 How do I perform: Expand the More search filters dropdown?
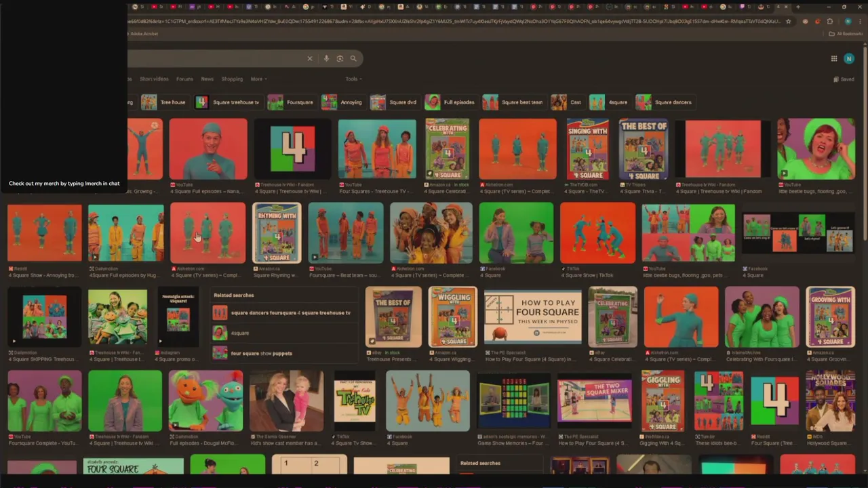pos(258,79)
